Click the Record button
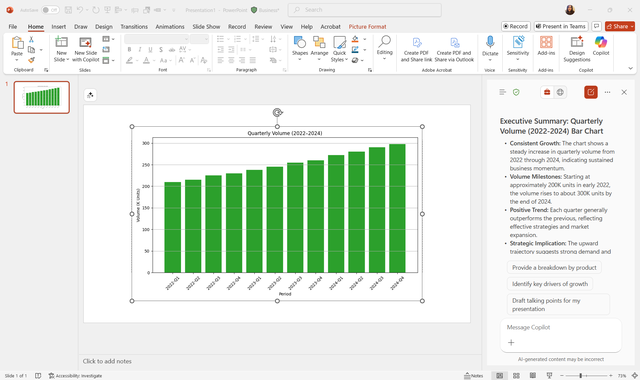 click(x=516, y=26)
